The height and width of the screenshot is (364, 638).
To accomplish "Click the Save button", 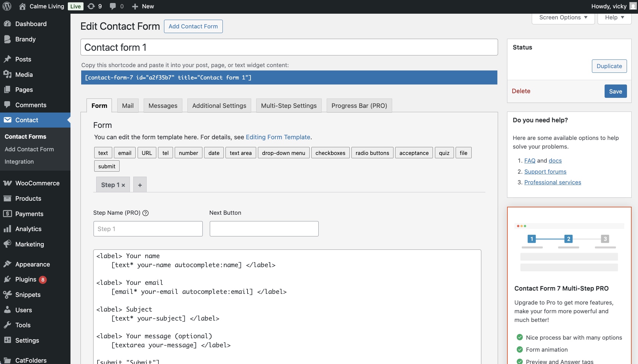I will [x=616, y=91].
